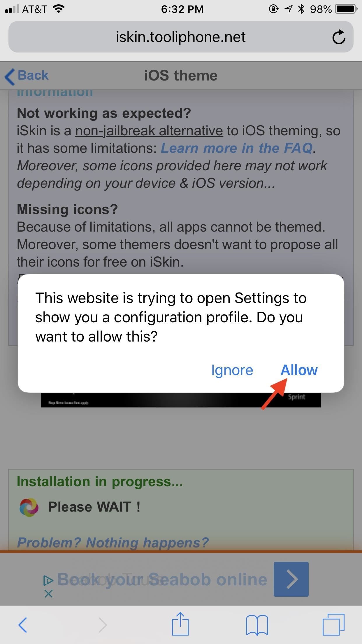Tap the iskin.tooliphone.net address bar

pos(181,37)
